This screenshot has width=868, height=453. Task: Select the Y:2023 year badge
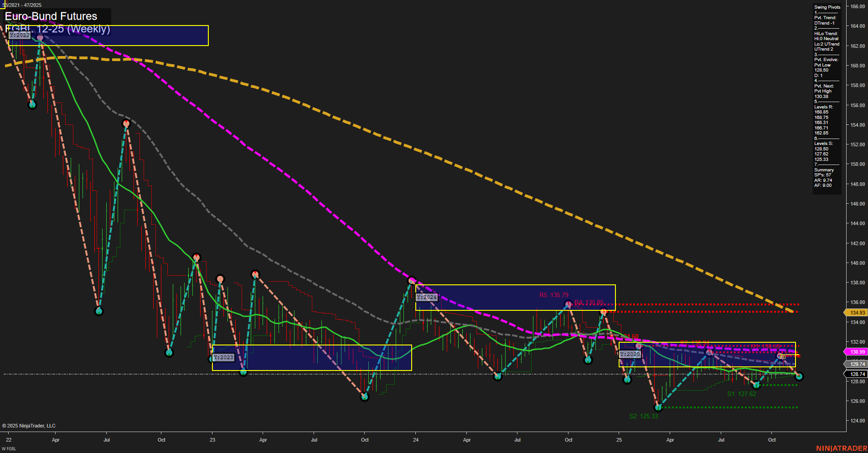pyautogui.click(x=223, y=357)
